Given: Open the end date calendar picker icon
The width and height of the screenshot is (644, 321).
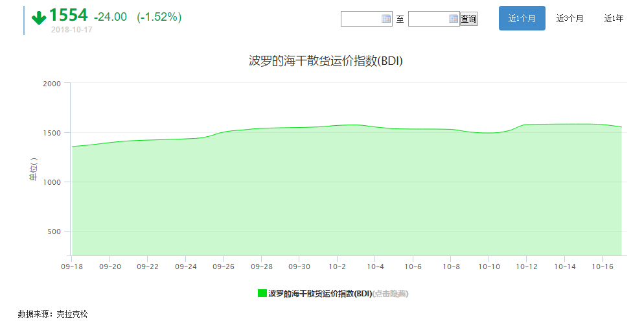Looking at the screenshot, I should tap(454, 19).
